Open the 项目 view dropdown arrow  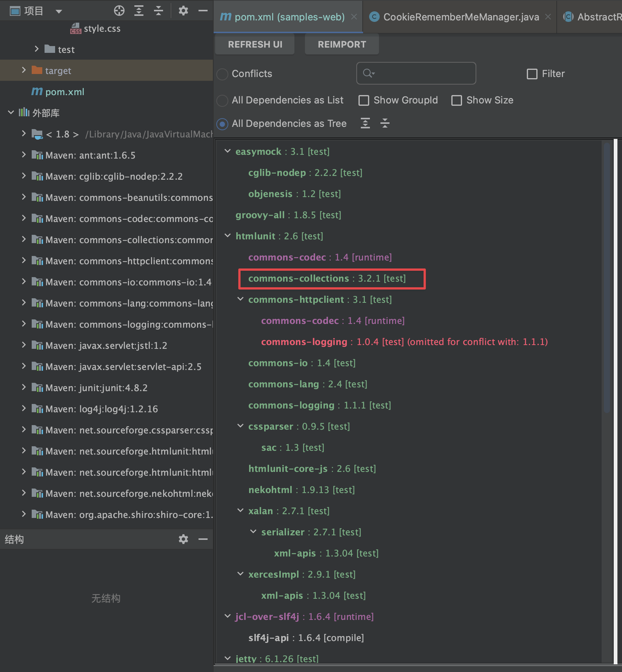coord(59,11)
